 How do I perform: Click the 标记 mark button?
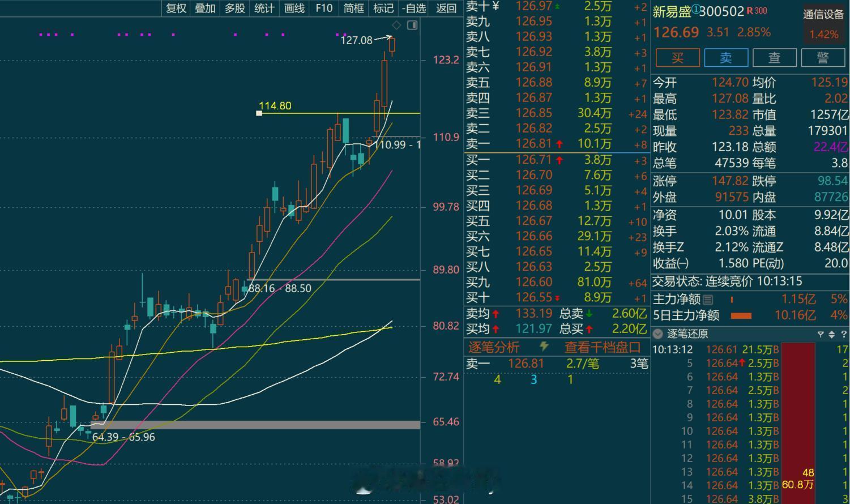383,8
